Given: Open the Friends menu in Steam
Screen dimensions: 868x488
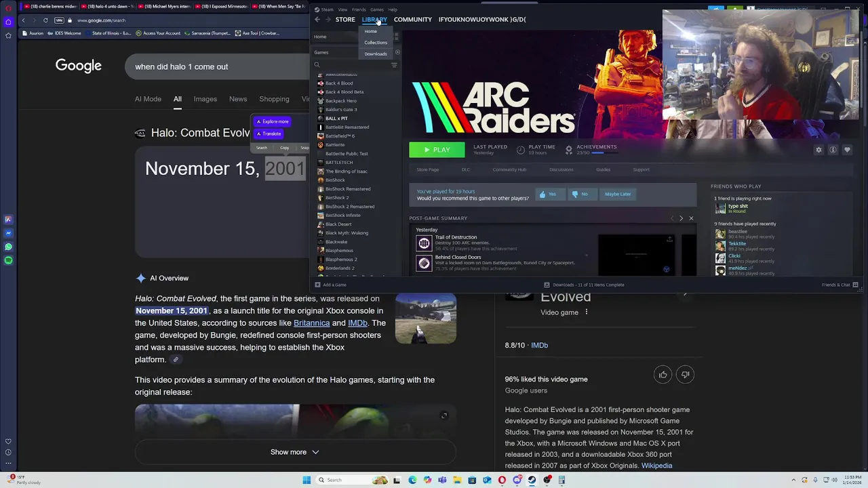Looking at the screenshot, I should (359, 9).
